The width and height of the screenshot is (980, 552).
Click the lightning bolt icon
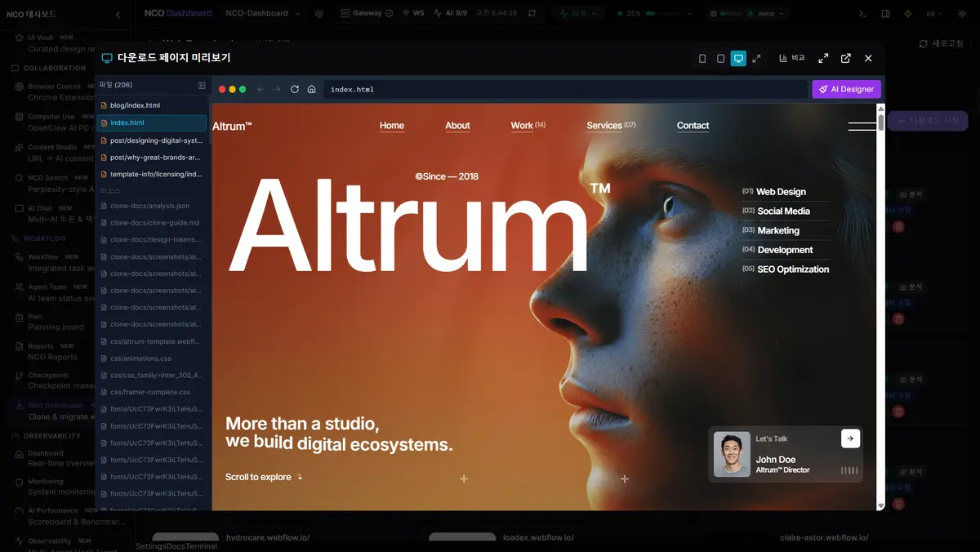908,14
